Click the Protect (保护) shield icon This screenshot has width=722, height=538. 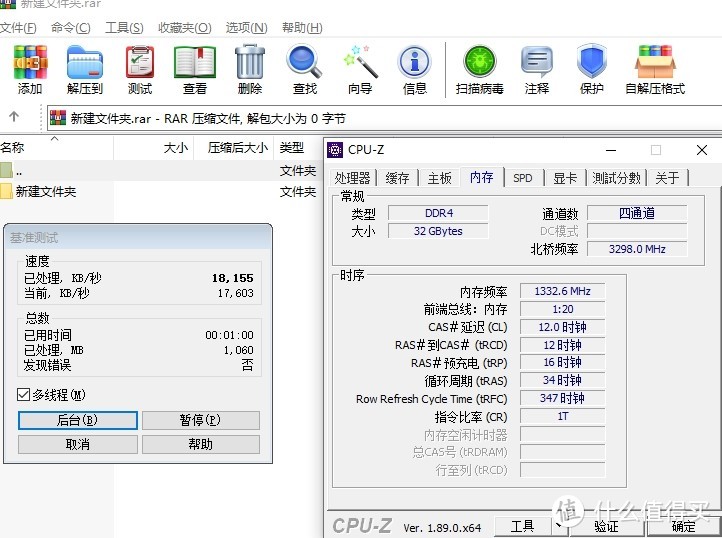592,70
